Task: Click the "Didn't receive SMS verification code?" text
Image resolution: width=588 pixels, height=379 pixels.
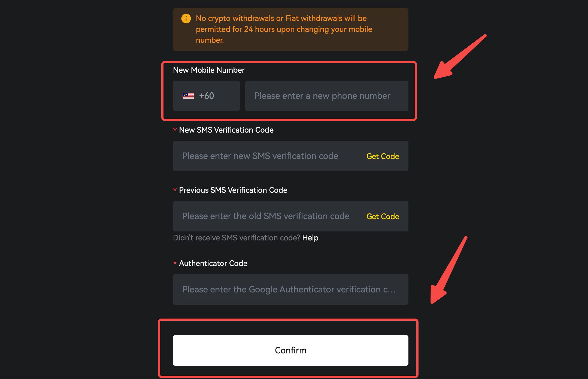Action: click(x=237, y=238)
